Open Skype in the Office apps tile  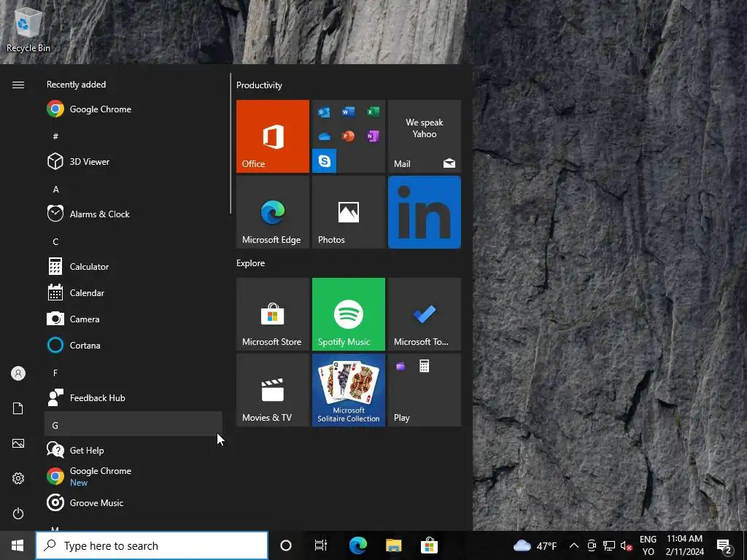(325, 161)
